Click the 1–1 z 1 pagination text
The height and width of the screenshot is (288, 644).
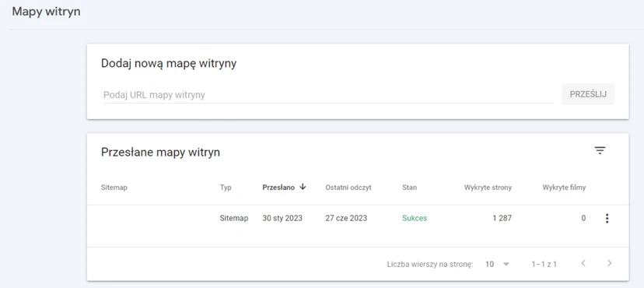point(544,264)
